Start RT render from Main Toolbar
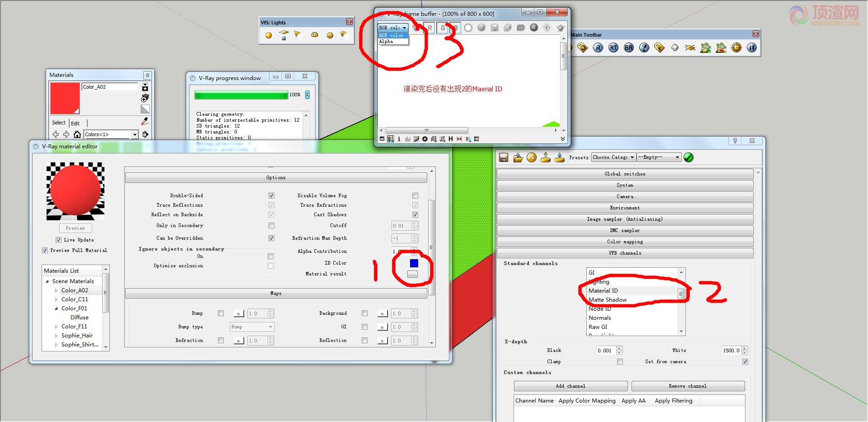The height and width of the screenshot is (422, 868). tap(613, 47)
